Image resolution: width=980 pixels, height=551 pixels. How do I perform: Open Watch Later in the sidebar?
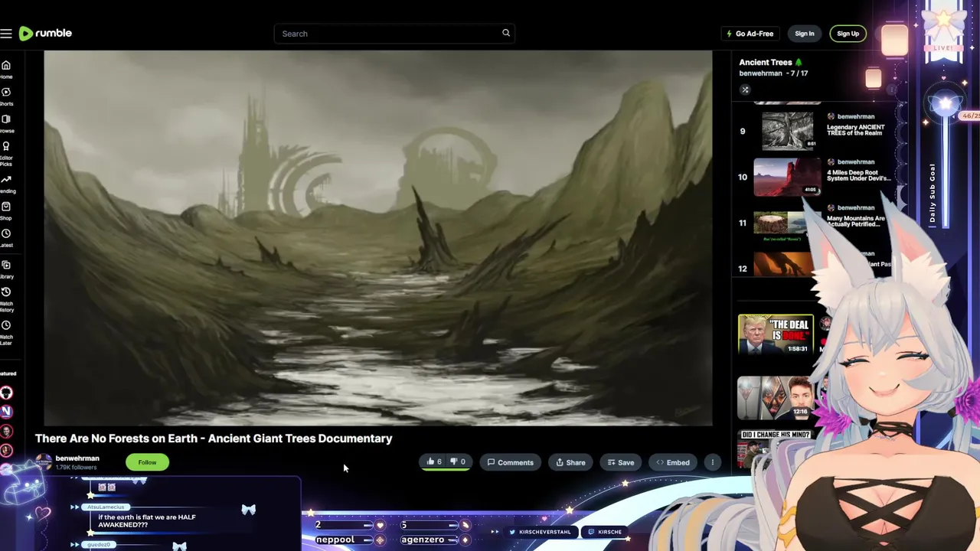click(x=6, y=334)
